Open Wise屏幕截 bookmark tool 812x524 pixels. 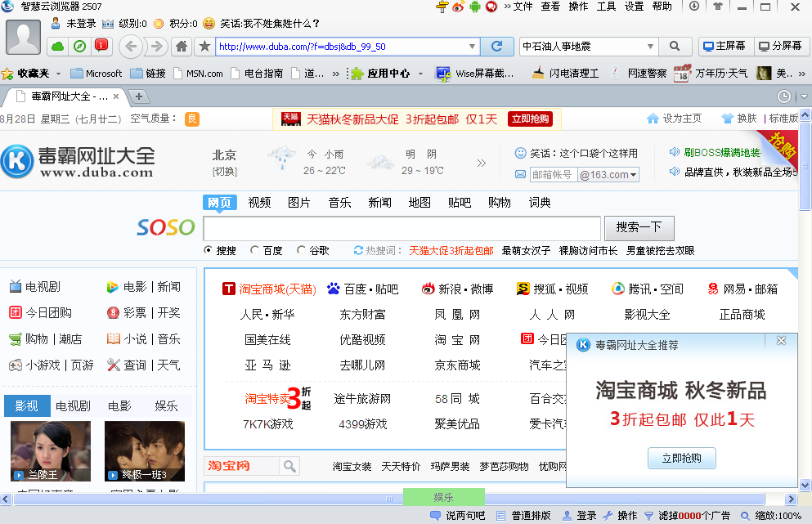coord(475,74)
